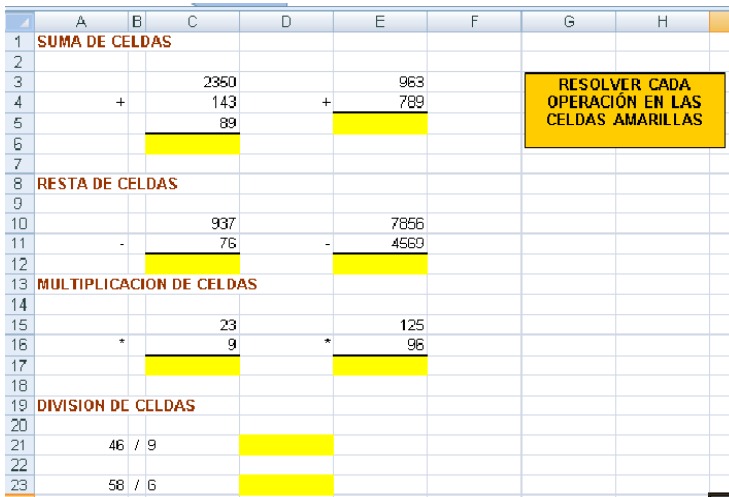Select column C header
The height and width of the screenshot is (497, 729).
click(x=192, y=21)
